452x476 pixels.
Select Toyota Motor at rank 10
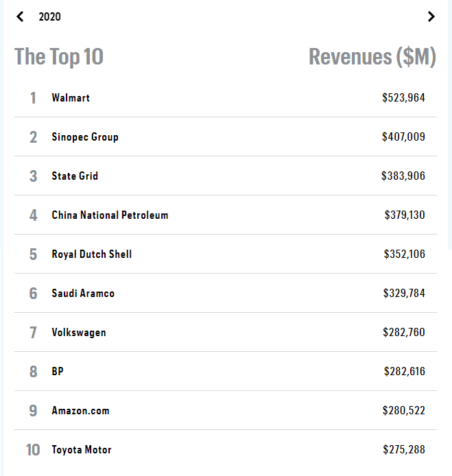click(x=82, y=450)
